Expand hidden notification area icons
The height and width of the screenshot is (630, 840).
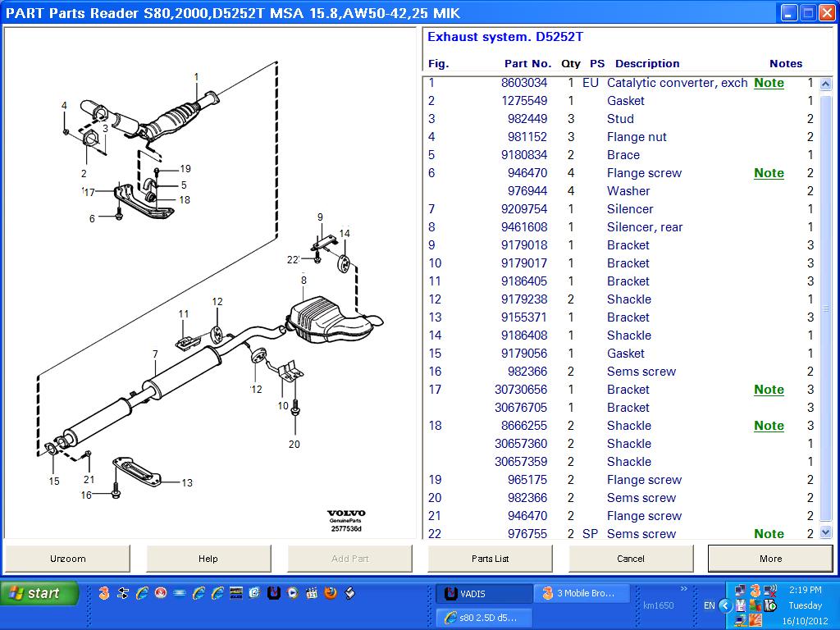click(725, 605)
